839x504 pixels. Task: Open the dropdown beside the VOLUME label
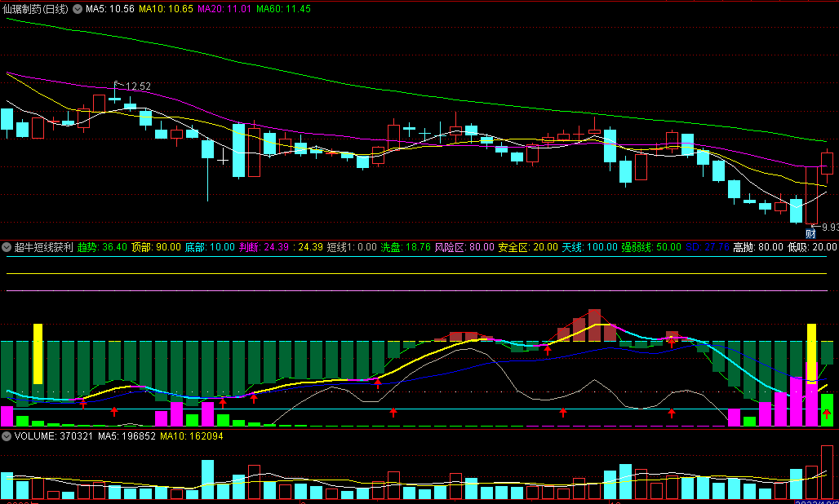(x=7, y=436)
